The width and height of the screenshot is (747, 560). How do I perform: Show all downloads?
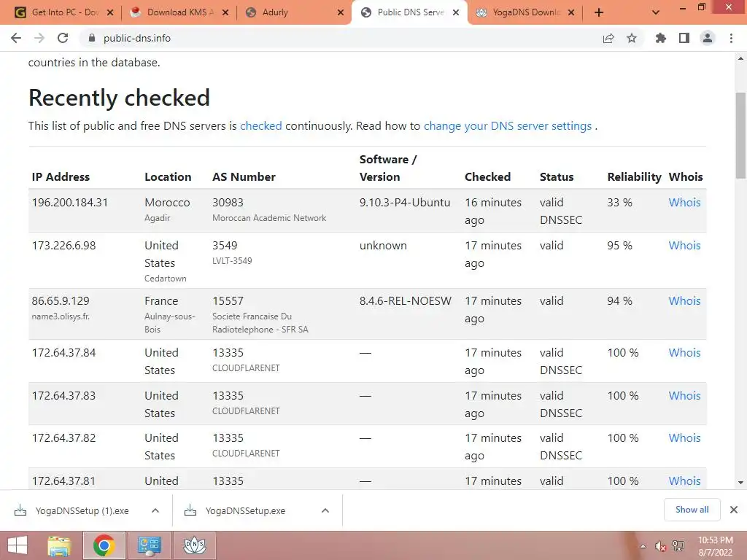[x=692, y=510]
